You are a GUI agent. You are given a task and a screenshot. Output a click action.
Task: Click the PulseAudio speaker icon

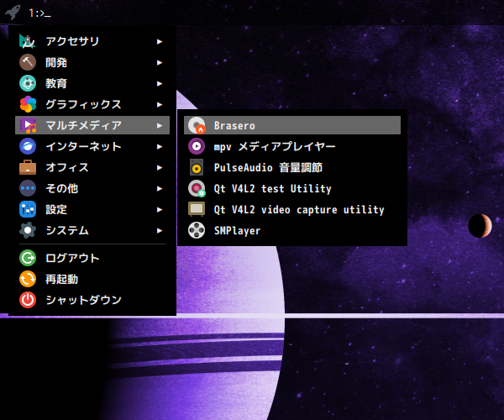point(197,167)
